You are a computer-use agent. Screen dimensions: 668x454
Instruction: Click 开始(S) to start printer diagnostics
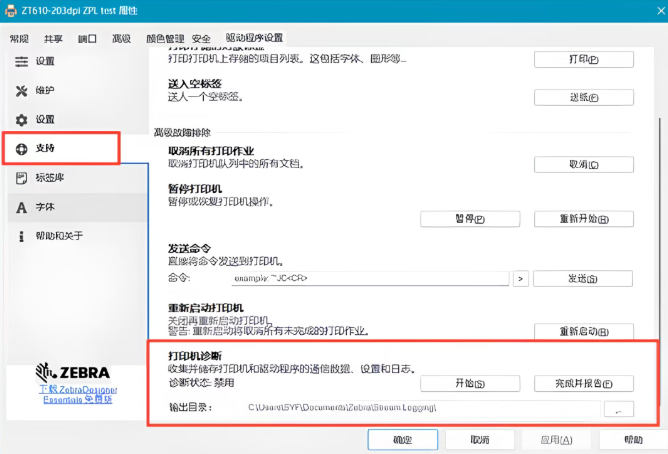[x=470, y=383]
